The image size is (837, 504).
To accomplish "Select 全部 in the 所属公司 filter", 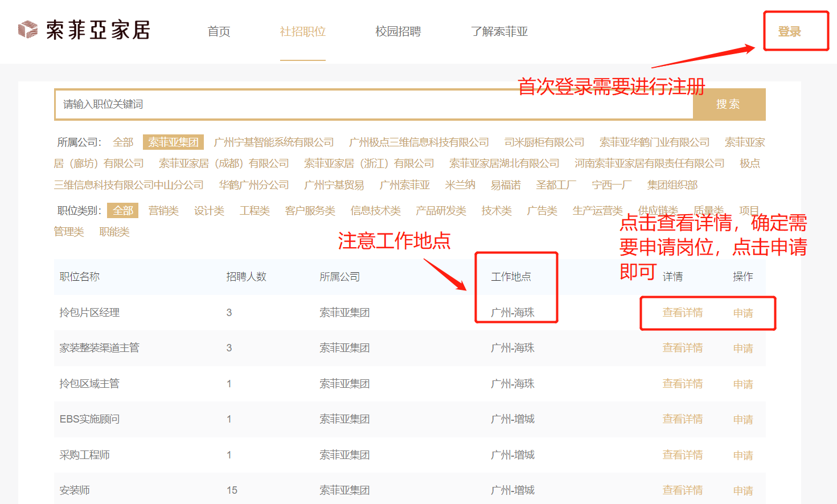I will 123,142.
